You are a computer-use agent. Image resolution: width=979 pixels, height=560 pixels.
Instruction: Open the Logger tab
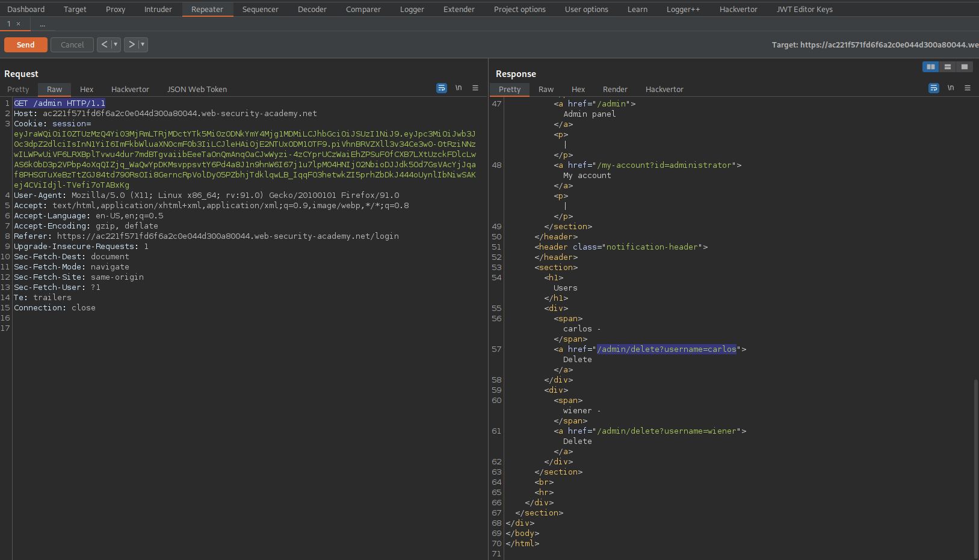pyautogui.click(x=412, y=9)
